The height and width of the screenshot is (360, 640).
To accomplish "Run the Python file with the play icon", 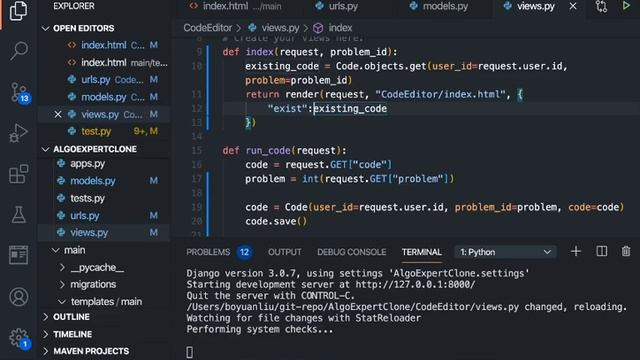I will [x=626, y=6].
